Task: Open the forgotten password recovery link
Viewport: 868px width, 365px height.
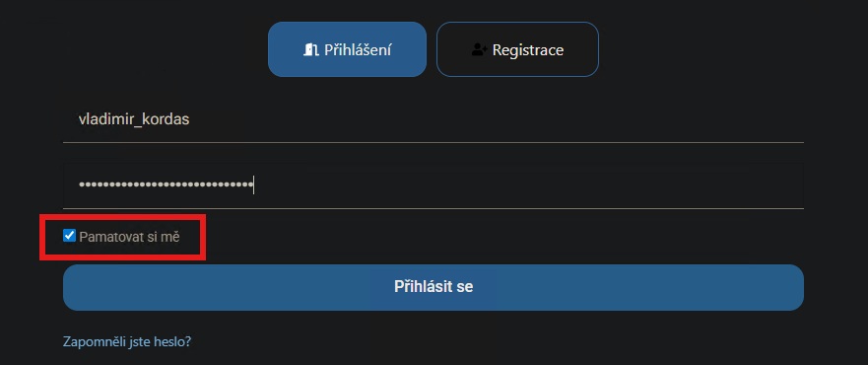Action: [127, 341]
